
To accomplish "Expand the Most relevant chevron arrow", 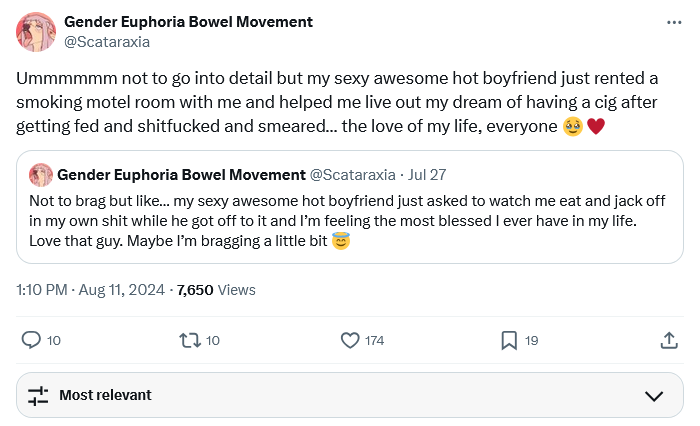I will [655, 395].
